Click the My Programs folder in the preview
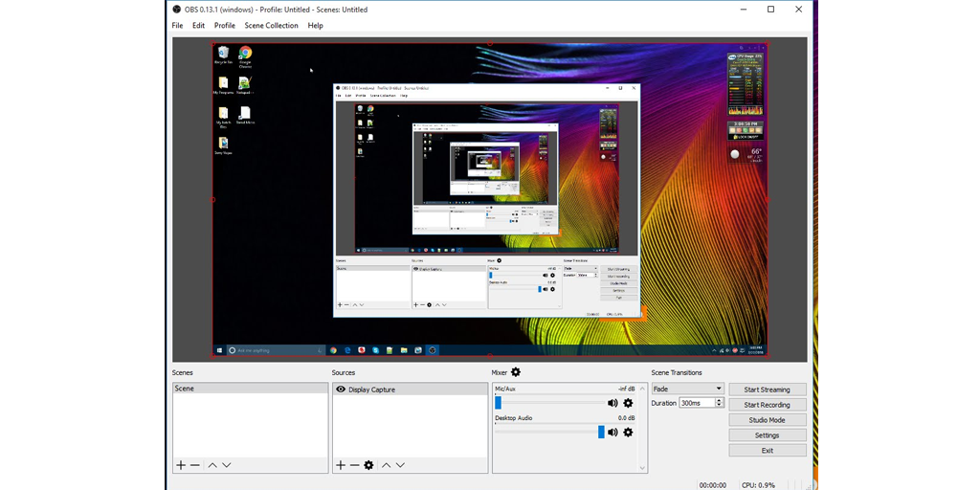This screenshot has height=490, width=980. [x=223, y=85]
